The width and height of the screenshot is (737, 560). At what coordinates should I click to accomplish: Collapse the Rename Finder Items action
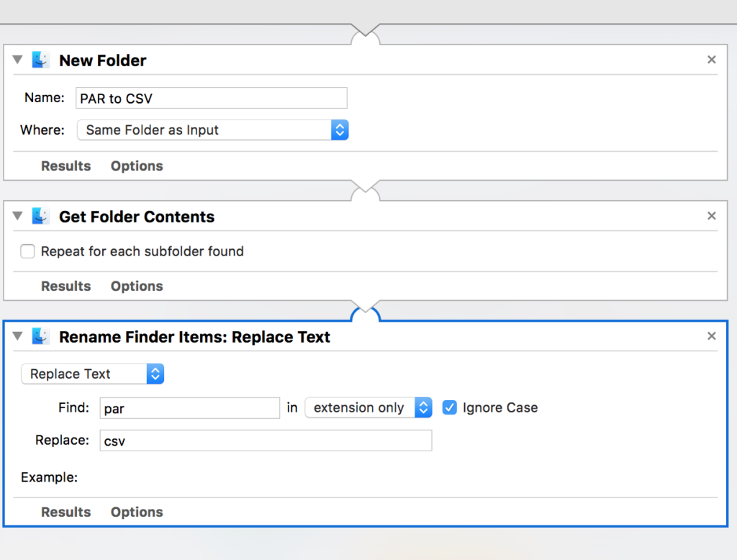(18, 337)
